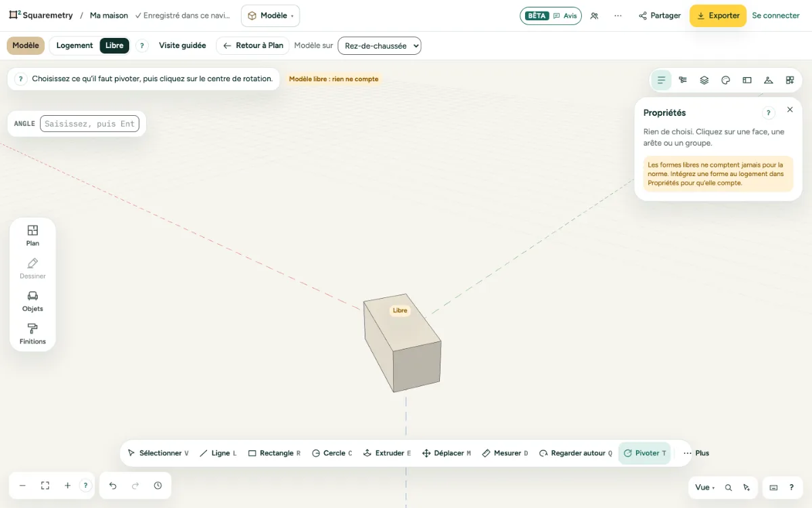Open the Rez-de-chaussée floor dropdown
Image resolution: width=812 pixels, height=508 pixels.
(x=380, y=45)
